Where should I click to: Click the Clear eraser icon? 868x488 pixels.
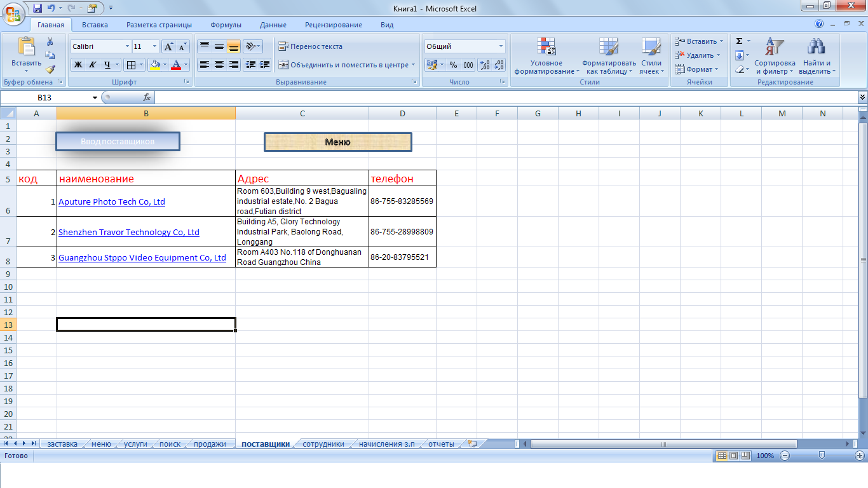tap(739, 69)
